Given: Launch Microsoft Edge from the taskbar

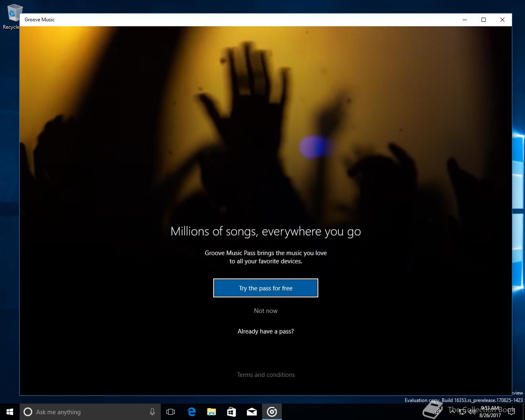Looking at the screenshot, I should tap(192, 412).
